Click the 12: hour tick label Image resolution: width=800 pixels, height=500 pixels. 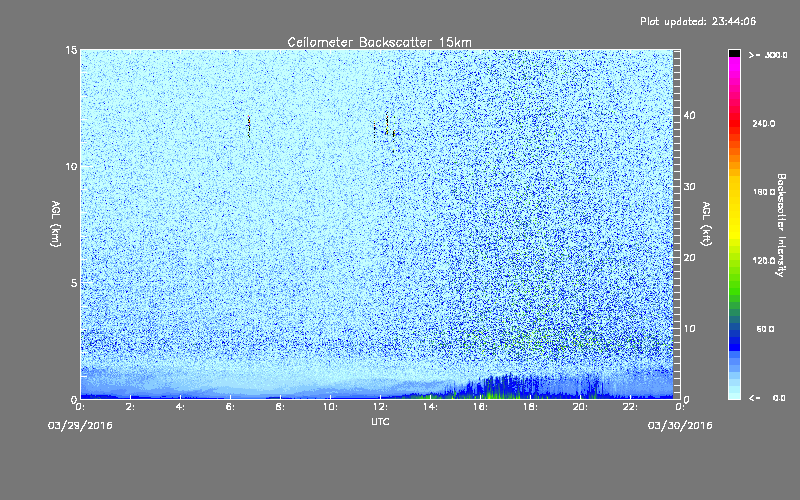[380, 407]
